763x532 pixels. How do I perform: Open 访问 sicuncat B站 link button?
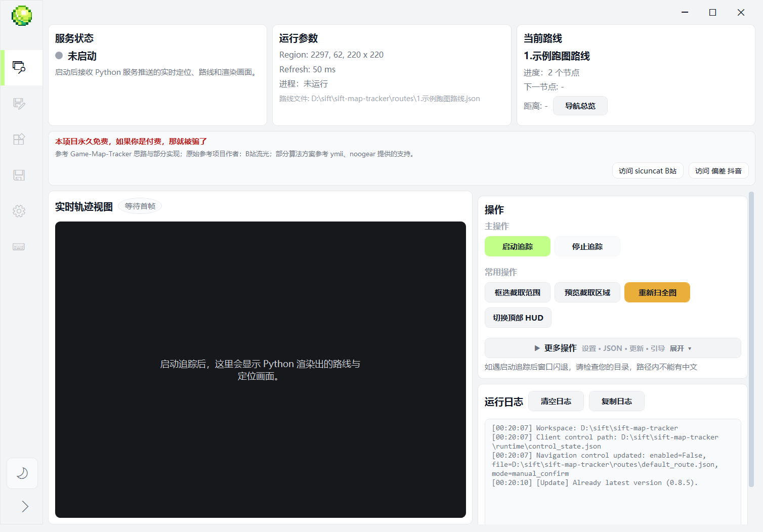click(648, 171)
